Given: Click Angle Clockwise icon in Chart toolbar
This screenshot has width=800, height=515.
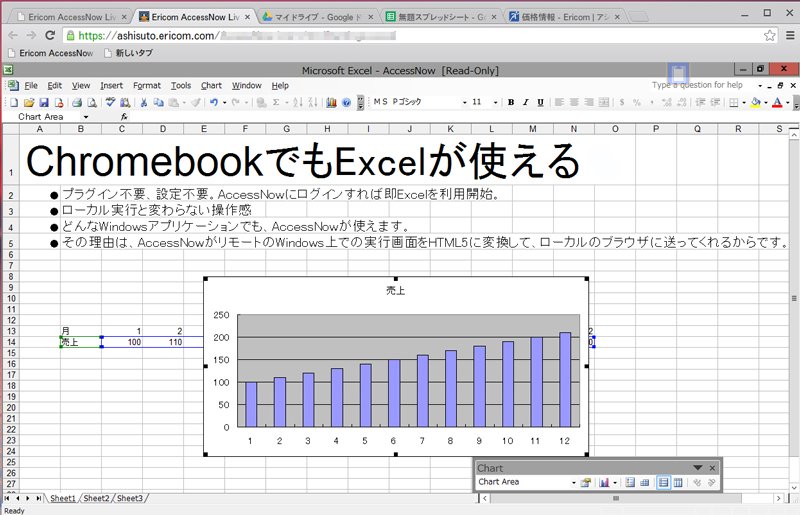Looking at the screenshot, I should (x=697, y=482).
